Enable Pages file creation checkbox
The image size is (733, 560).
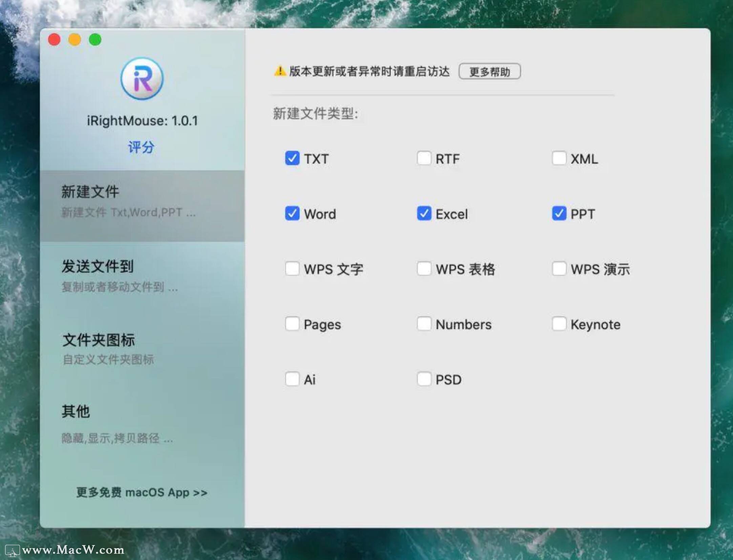tap(292, 324)
